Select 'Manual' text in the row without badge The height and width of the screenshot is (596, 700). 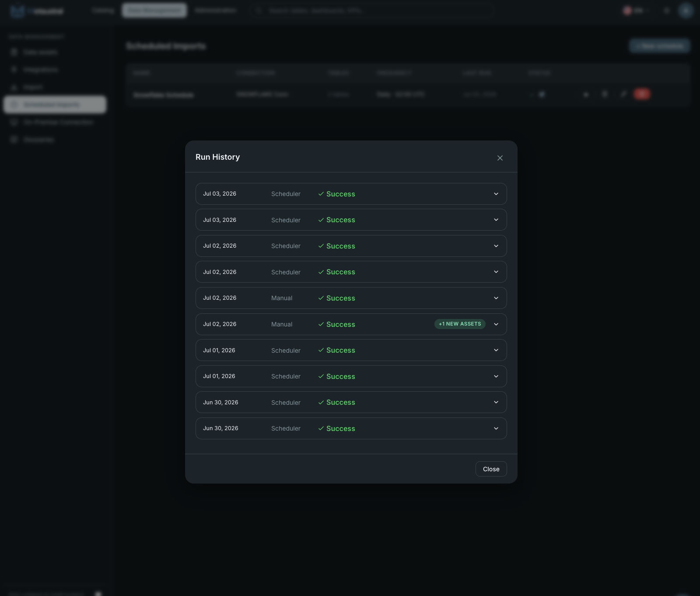282,298
